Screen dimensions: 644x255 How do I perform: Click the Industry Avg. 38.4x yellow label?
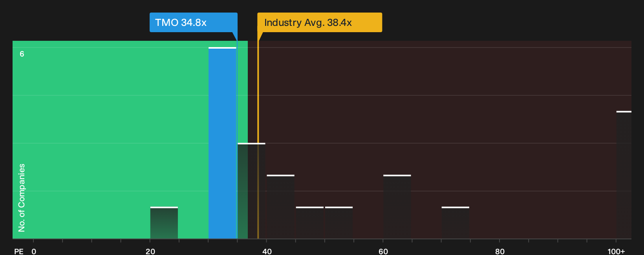[320, 22]
